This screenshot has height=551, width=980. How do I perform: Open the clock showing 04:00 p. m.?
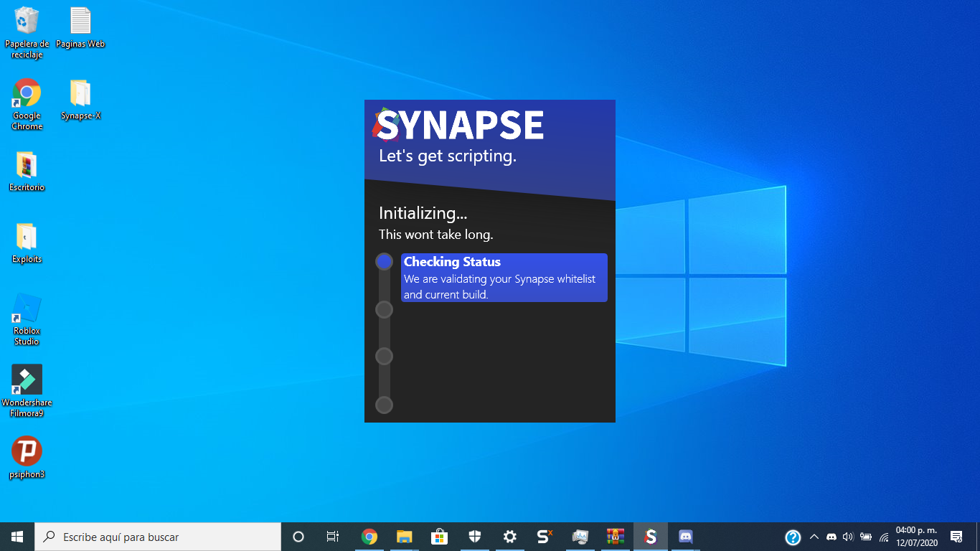(916, 537)
